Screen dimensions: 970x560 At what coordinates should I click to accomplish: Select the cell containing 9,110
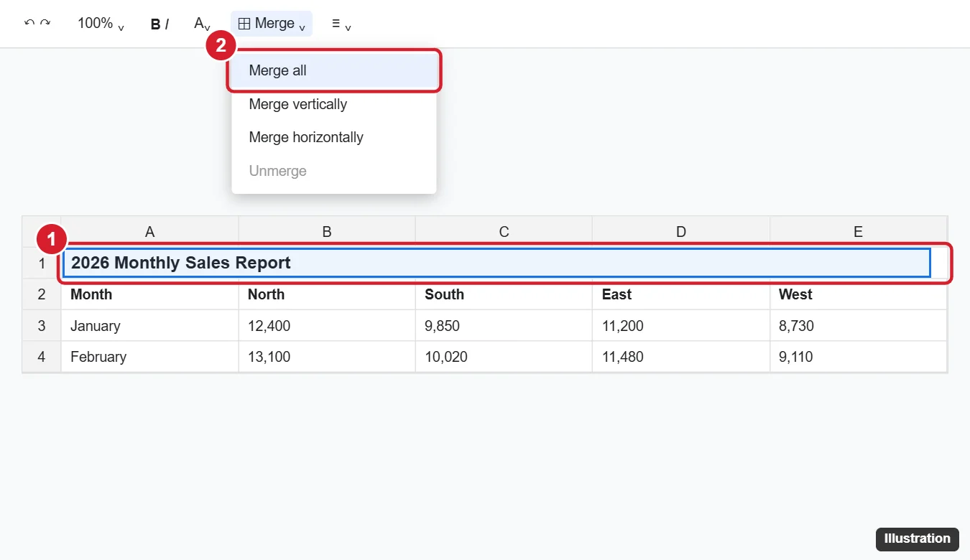coord(858,357)
